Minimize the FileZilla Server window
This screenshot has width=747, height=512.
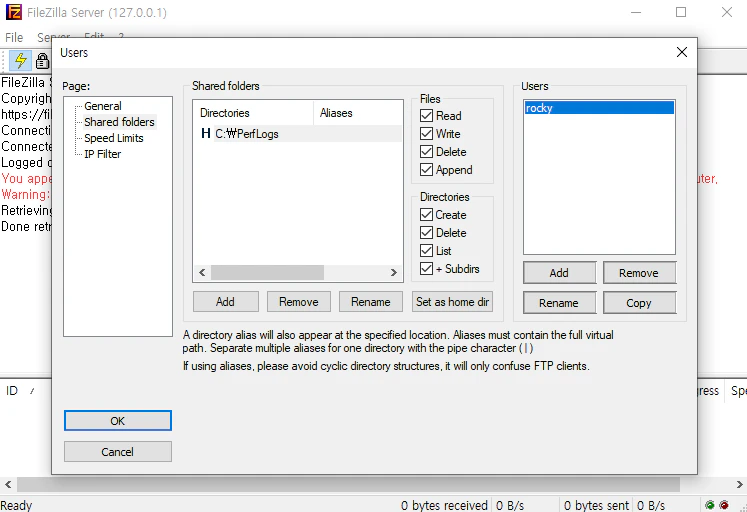tap(636, 12)
